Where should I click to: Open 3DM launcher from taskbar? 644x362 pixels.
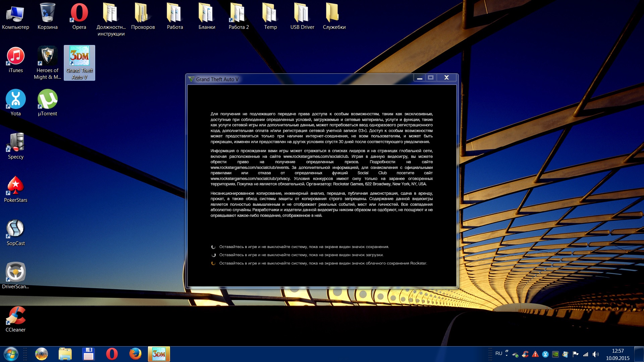[159, 354]
